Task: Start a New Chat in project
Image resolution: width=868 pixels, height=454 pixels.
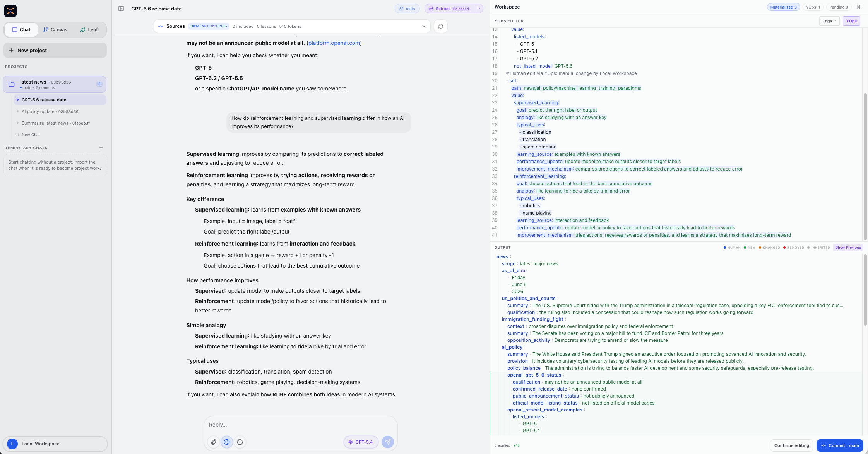Action: point(29,135)
